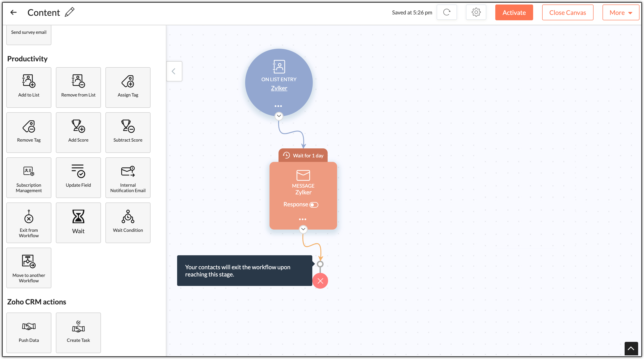This screenshot has width=644, height=359.
Task: Click the red exit workflow node
Action: coord(320,281)
